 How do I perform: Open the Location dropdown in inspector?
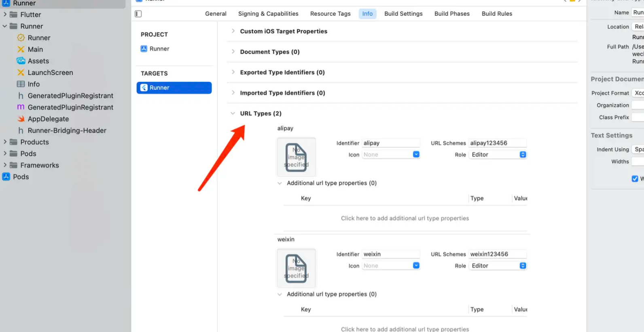click(x=638, y=27)
